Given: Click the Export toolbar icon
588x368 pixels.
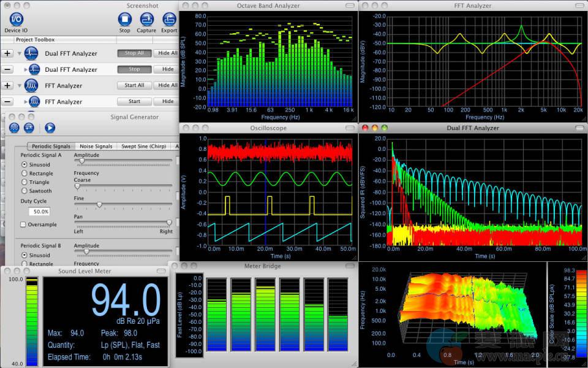Looking at the screenshot, I should [169, 19].
